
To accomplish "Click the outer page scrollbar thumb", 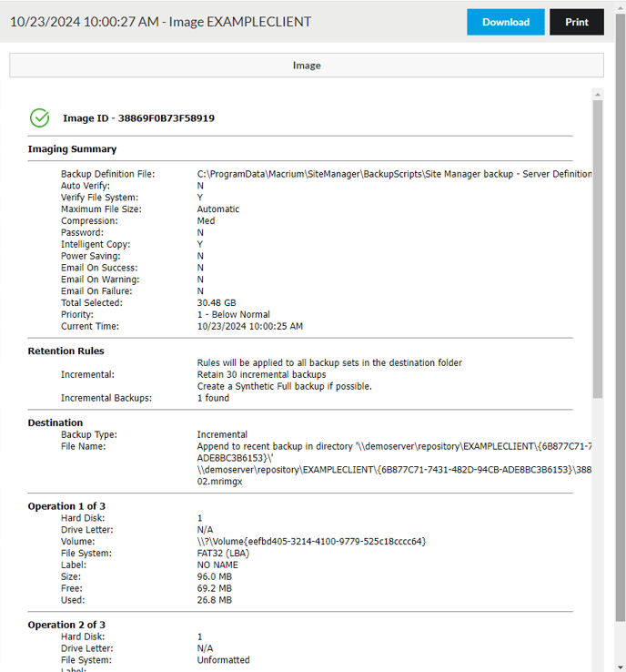I will 621,317.
